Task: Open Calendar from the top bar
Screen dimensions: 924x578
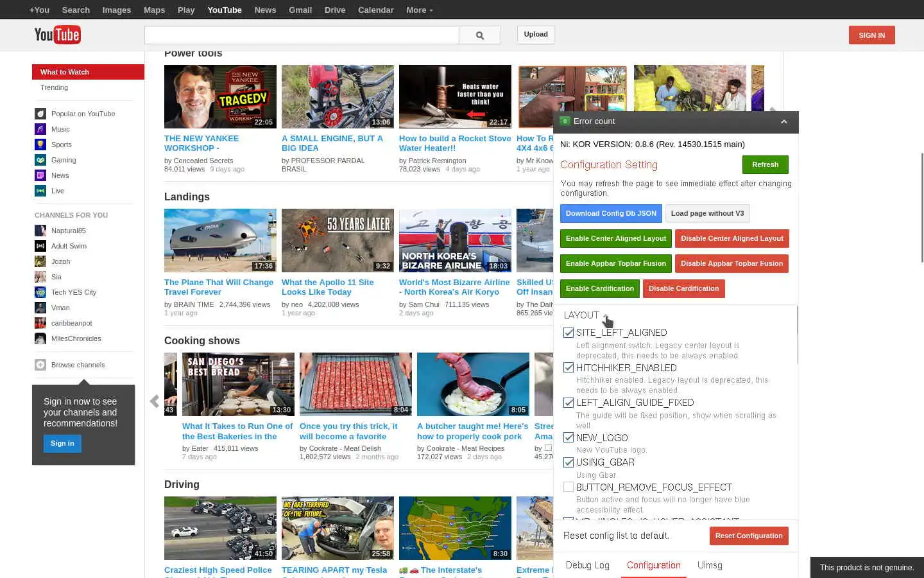Action: (375, 10)
